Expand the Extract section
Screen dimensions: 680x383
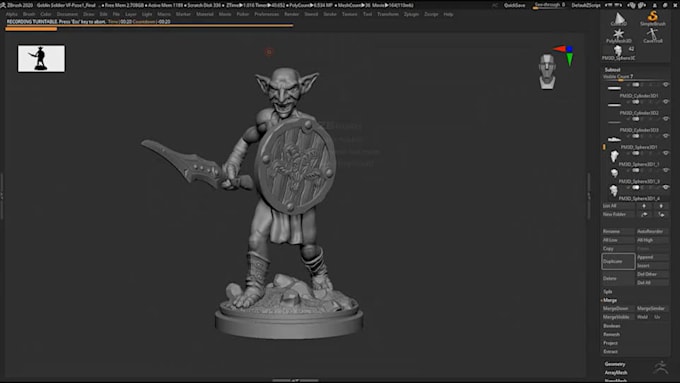coord(610,352)
